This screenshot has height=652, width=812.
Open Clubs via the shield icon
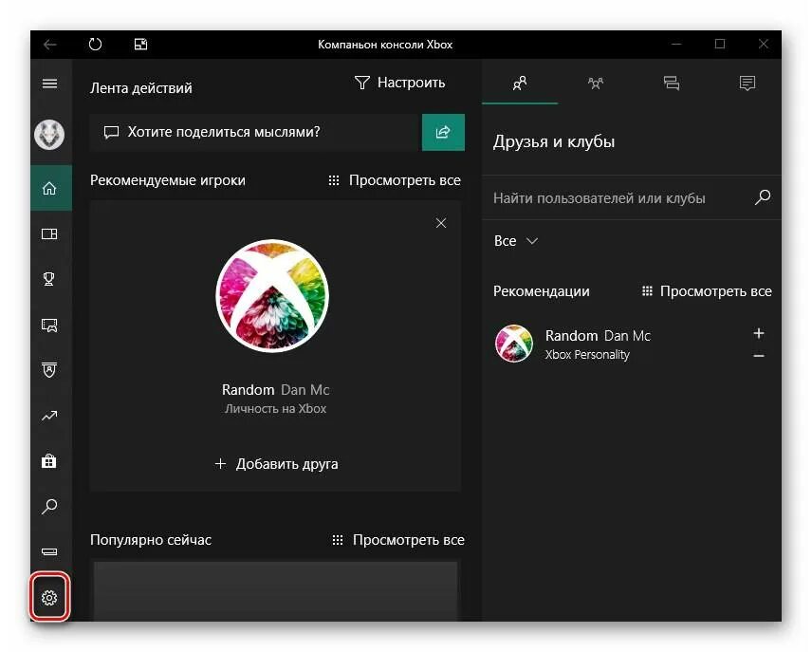(x=49, y=369)
